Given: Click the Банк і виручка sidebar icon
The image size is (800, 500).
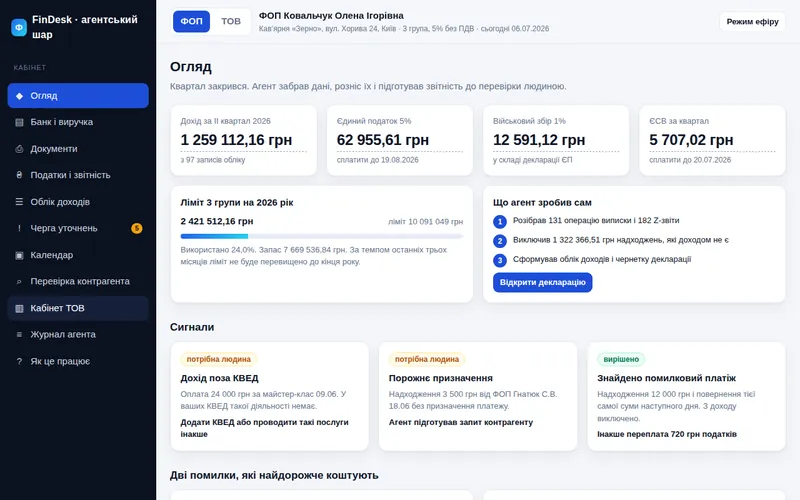Looking at the screenshot, I should (x=19, y=122).
